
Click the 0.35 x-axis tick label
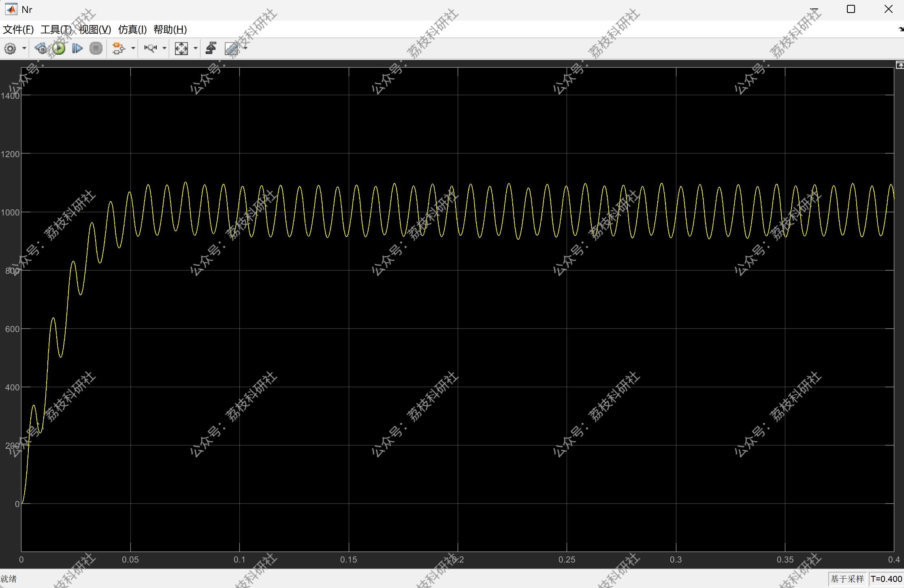[785, 560]
